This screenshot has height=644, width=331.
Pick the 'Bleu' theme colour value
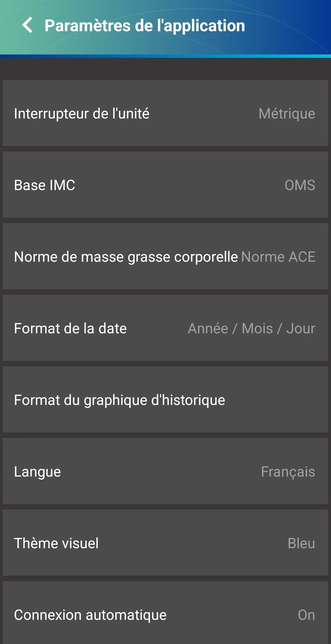[x=301, y=543]
